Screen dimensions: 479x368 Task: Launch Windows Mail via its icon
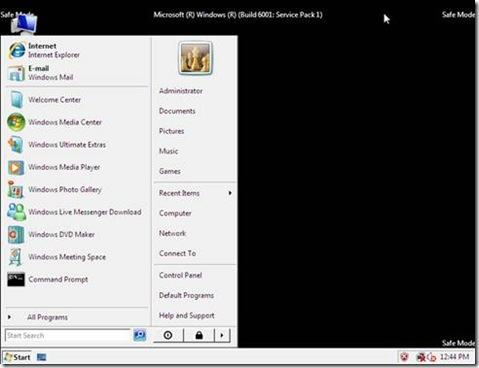(16, 73)
